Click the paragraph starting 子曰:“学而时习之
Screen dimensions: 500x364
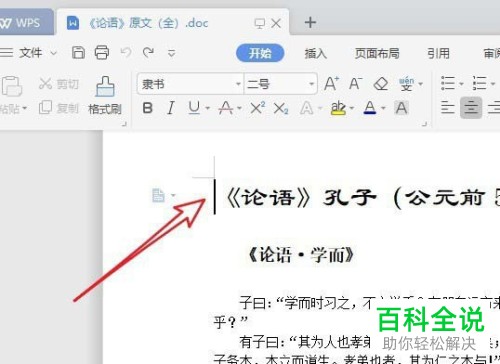[x=357, y=313]
